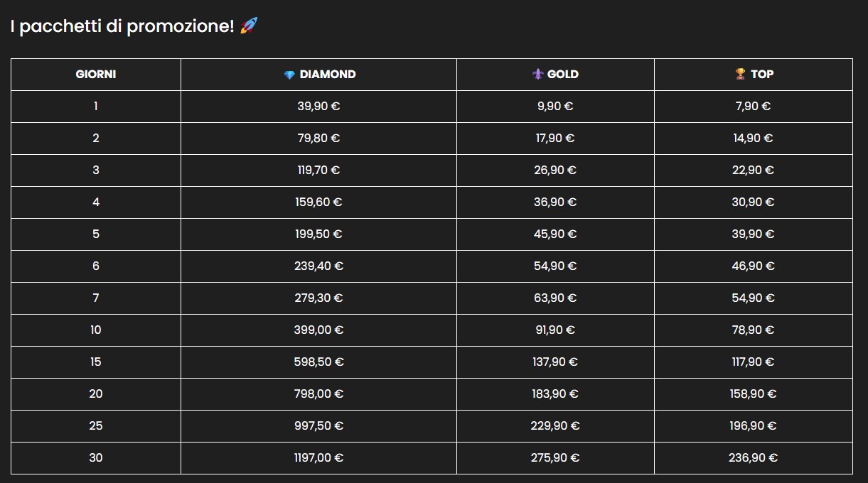Click the "I pacchetti di promozione!" heading
This screenshot has height=483, width=868.
[x=122, y=27]
